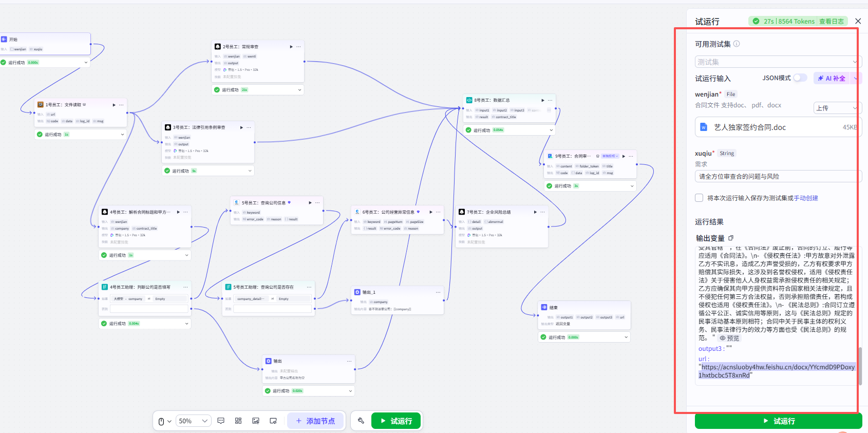Auto-arrange nodes with the layout grid icon
The image size is (868, 433).
(x=238, y=421)
